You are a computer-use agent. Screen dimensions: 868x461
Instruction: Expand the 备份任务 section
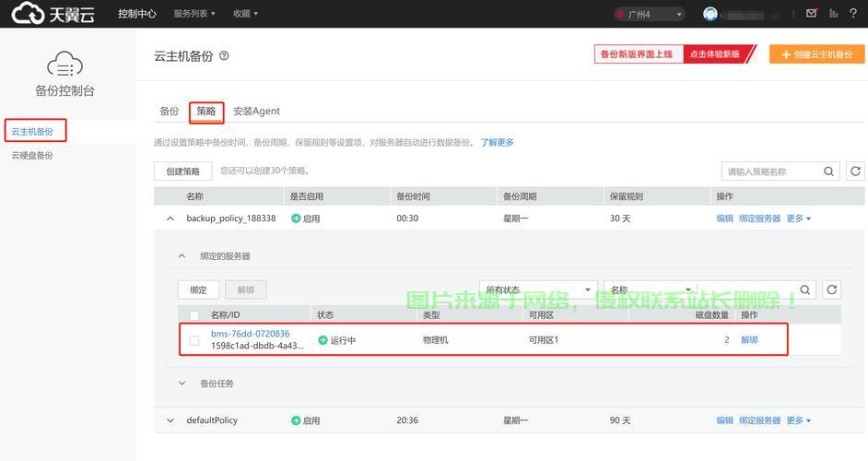tap(182, 383)
